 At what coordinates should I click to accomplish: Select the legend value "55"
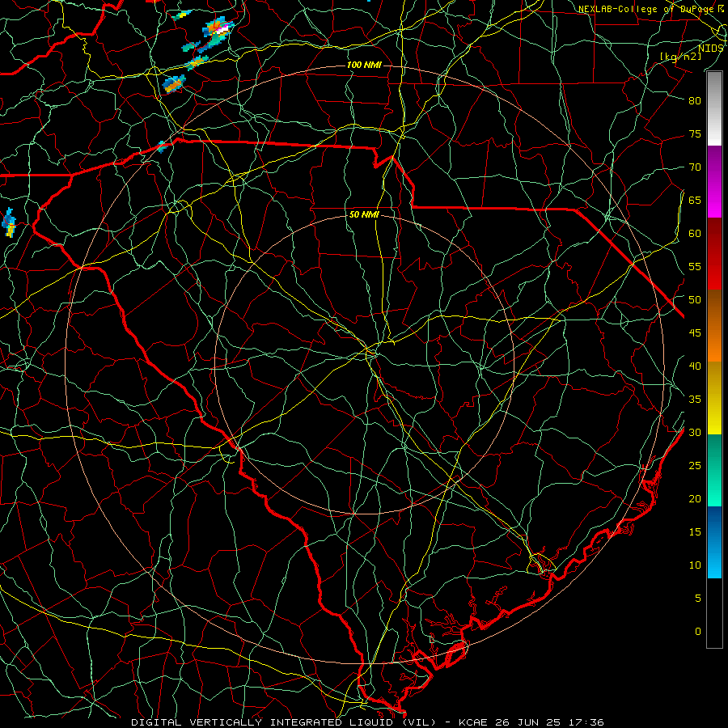point(695,267)
